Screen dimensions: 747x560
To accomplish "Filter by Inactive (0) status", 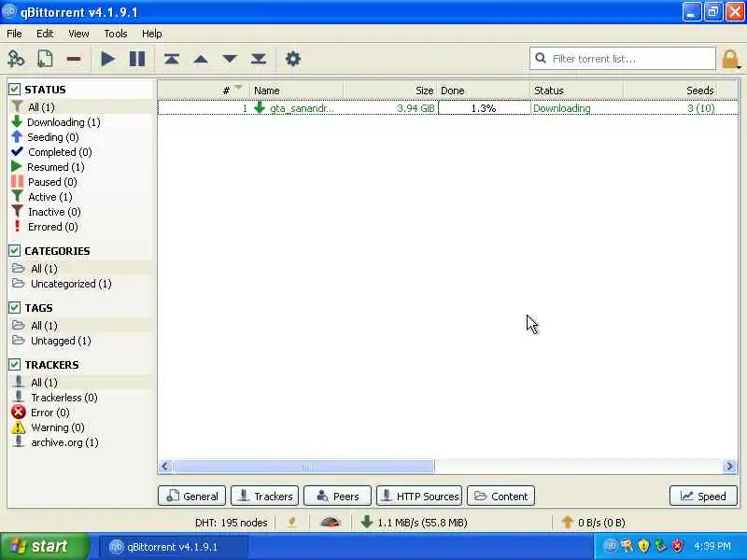I will pos(46,212).
